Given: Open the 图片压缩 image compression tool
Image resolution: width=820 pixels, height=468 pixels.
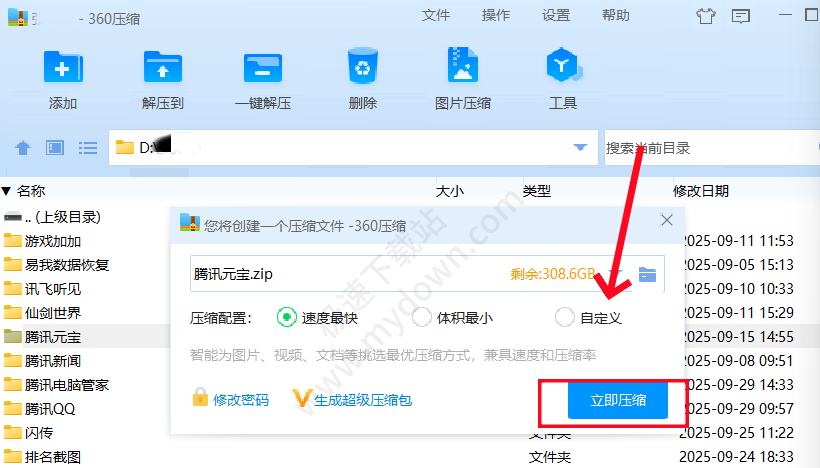Looking at the screenshot, I should coord(463,65).
